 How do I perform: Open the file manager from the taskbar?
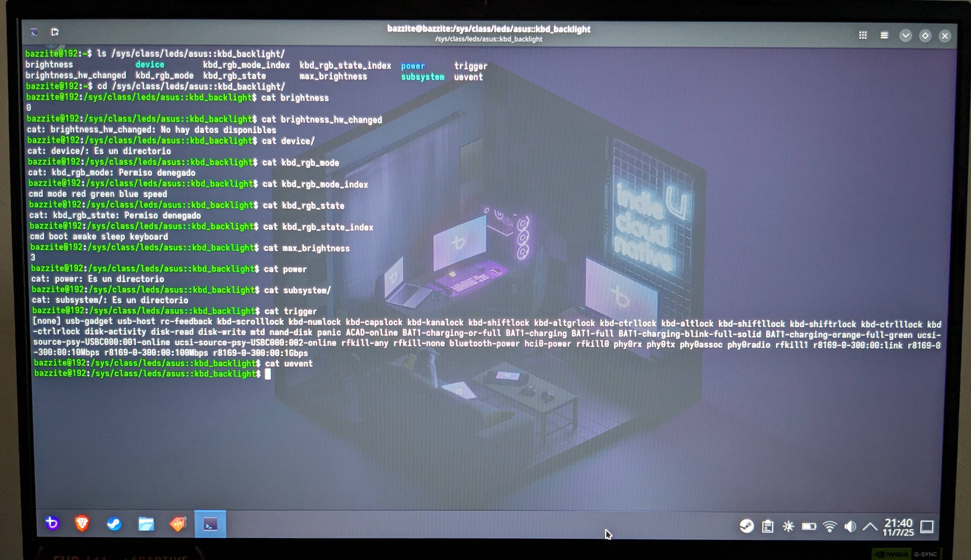[146, 524]
